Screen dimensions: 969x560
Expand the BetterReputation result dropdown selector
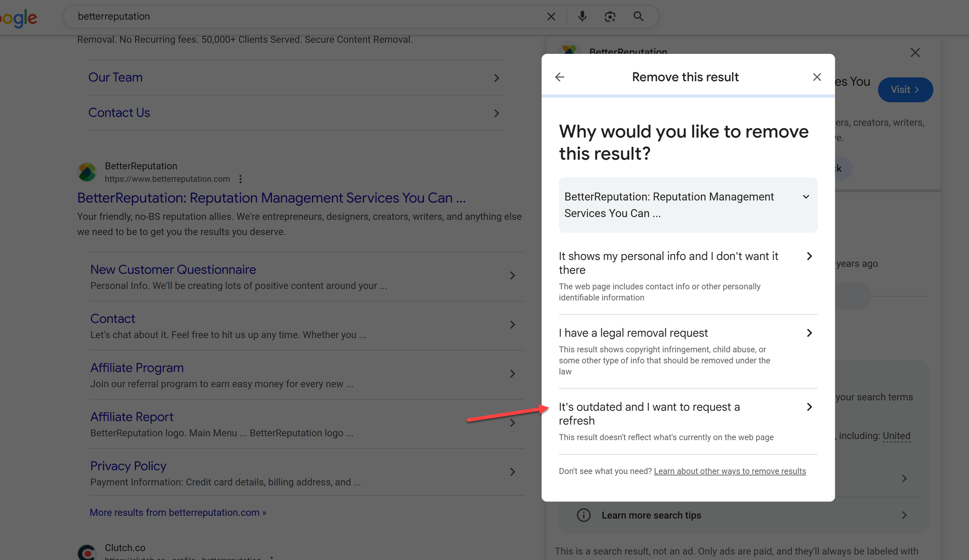(806, 197)
